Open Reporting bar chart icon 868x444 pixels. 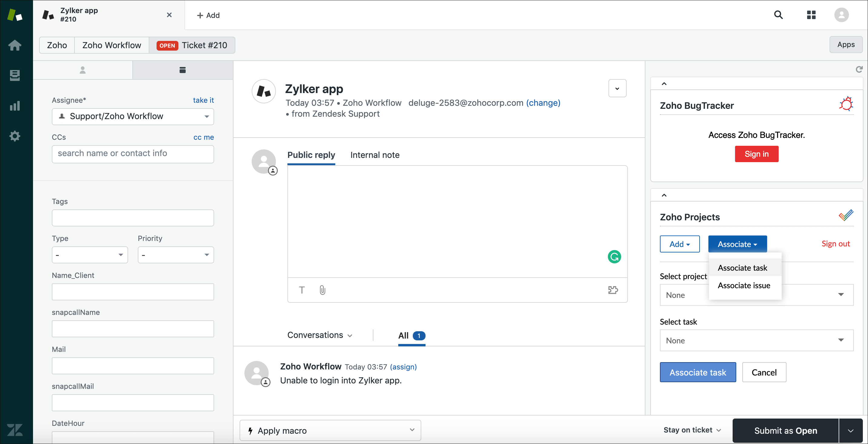(x=15, y=106)
